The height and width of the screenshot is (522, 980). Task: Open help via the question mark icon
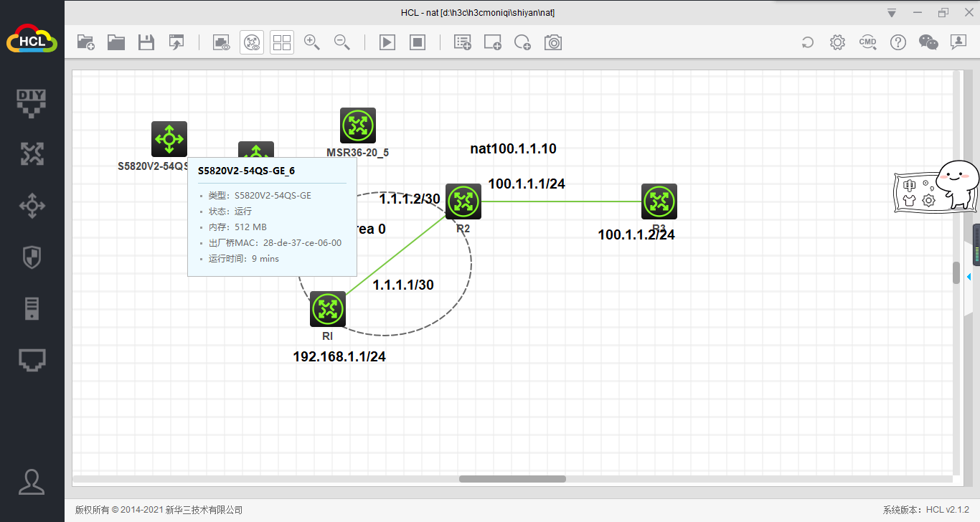pyautogui.click(x=898, y=42)
